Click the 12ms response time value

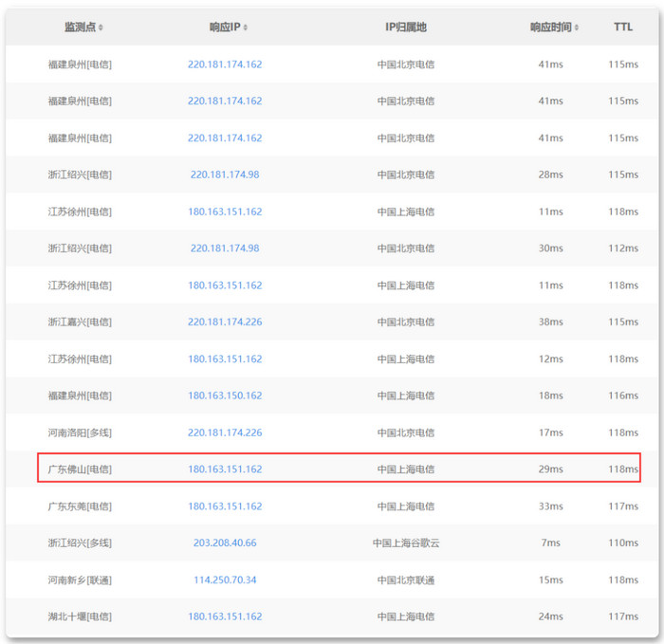550,359
